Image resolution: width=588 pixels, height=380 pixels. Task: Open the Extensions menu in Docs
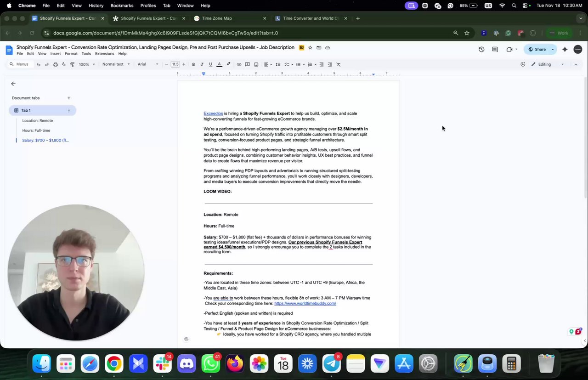(x=105, y=54)
